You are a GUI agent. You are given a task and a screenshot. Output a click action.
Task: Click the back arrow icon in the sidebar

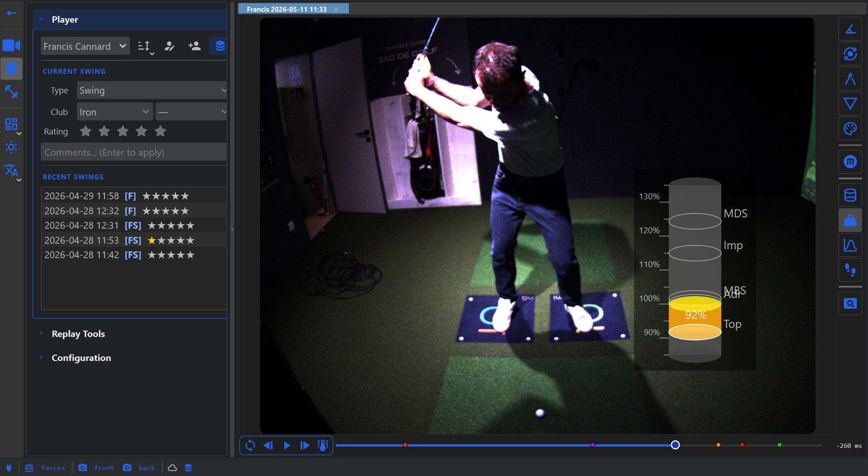click(x=11, y=13)
